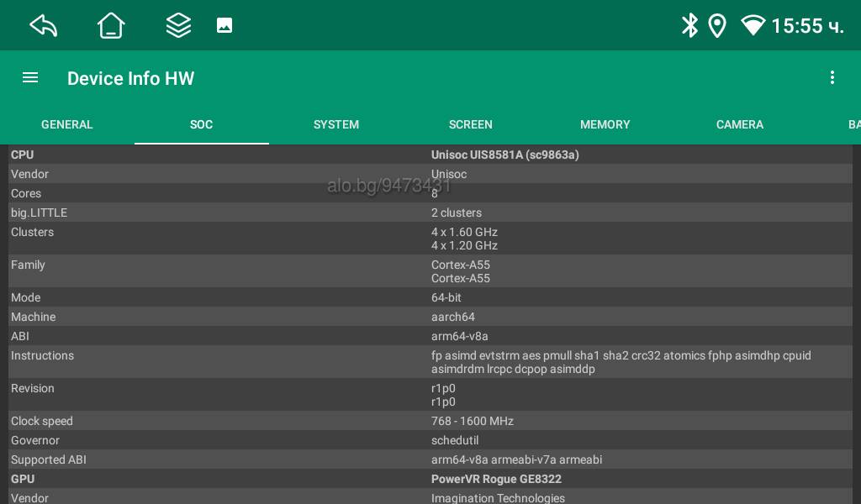Open the MEMORY tab

[605, 124]
